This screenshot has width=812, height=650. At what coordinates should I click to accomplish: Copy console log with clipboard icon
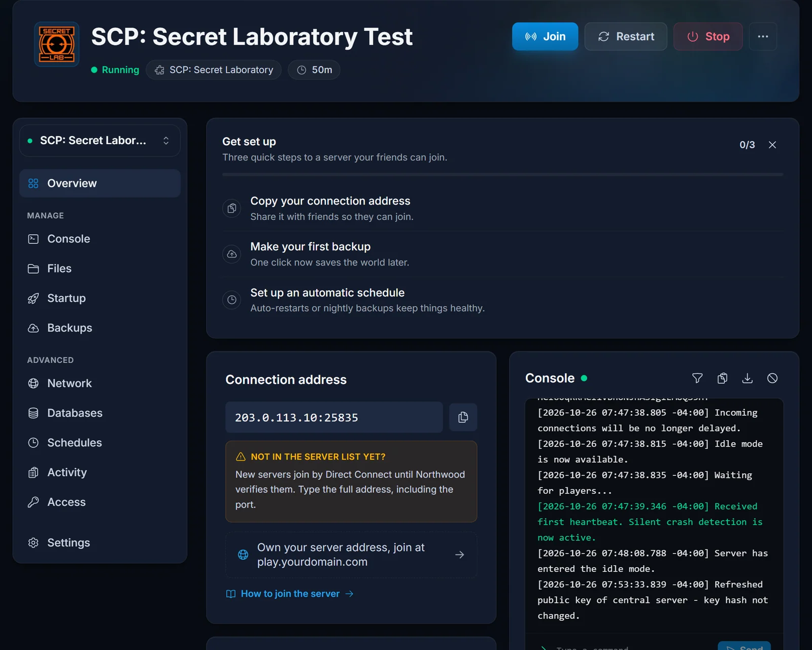(722, 378)
